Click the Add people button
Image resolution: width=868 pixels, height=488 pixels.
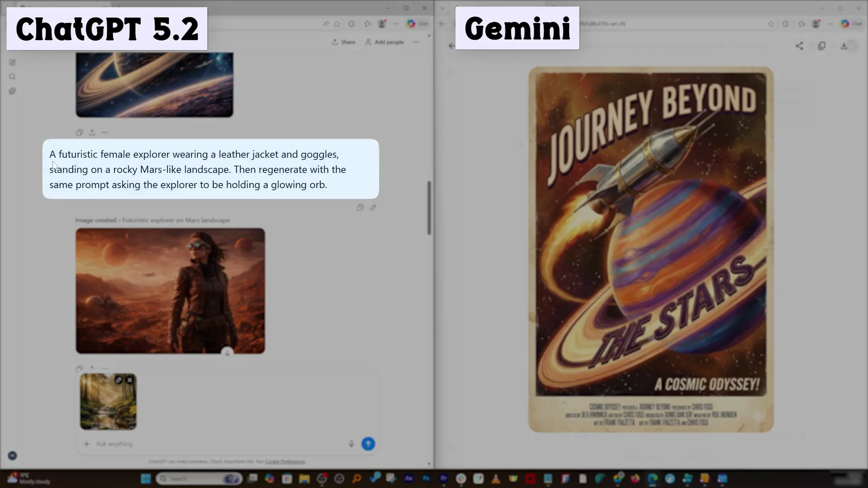pos(385,42)
